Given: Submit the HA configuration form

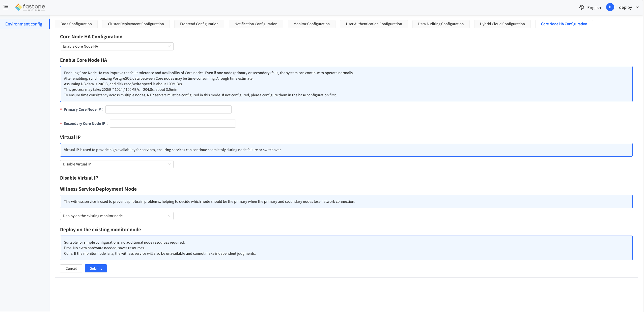Looking at the screenshot, I should 96,268.
